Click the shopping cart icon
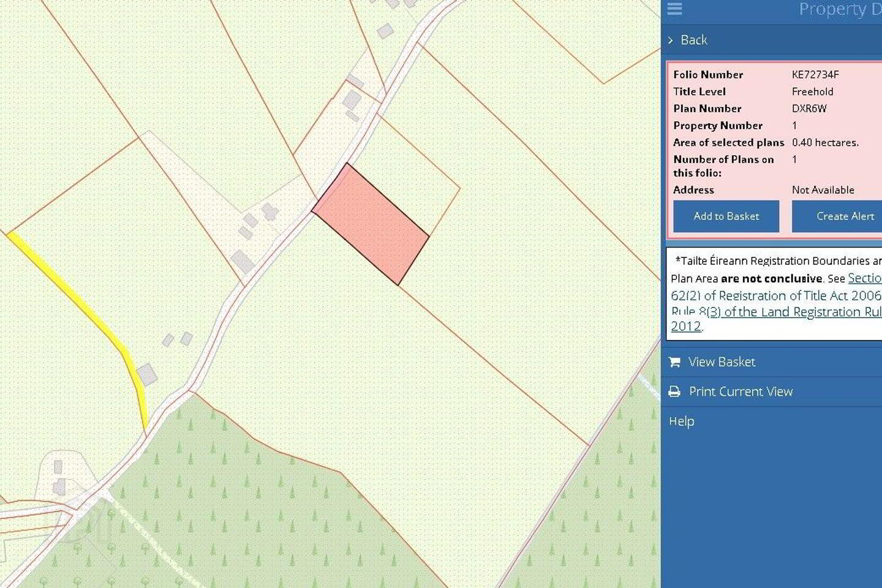Image resolution: width=882 pixels, height=588 pixels. (x=674, y=362)
